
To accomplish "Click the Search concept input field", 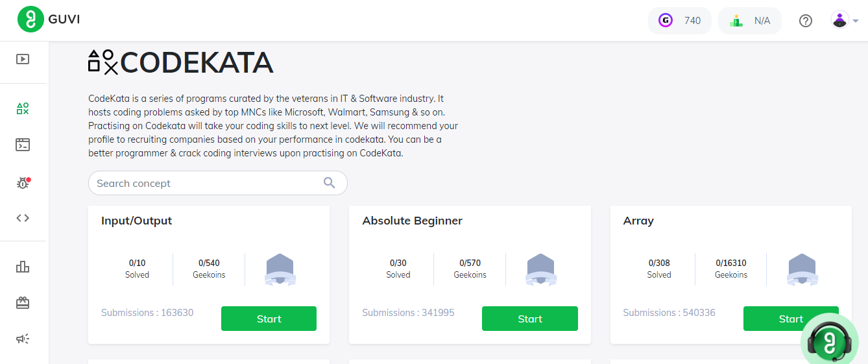I will pyautogui.click(x=206, y=184).
